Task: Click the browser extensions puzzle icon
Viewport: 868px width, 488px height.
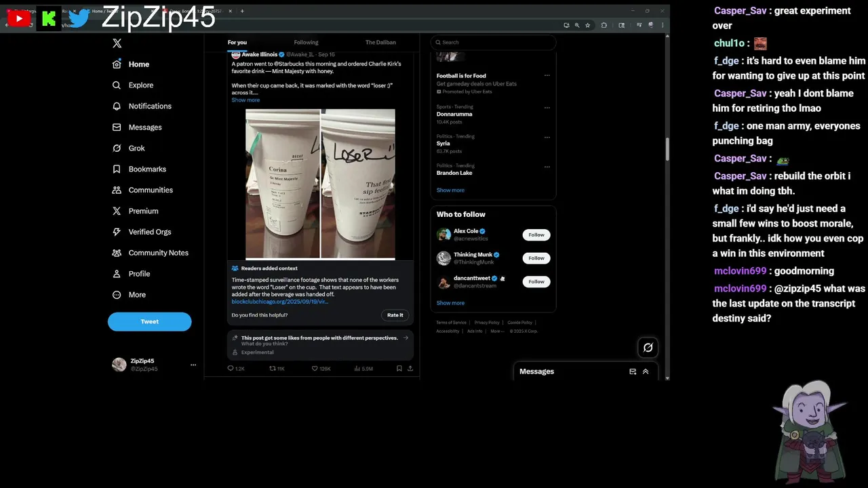Action: point(604,25)
